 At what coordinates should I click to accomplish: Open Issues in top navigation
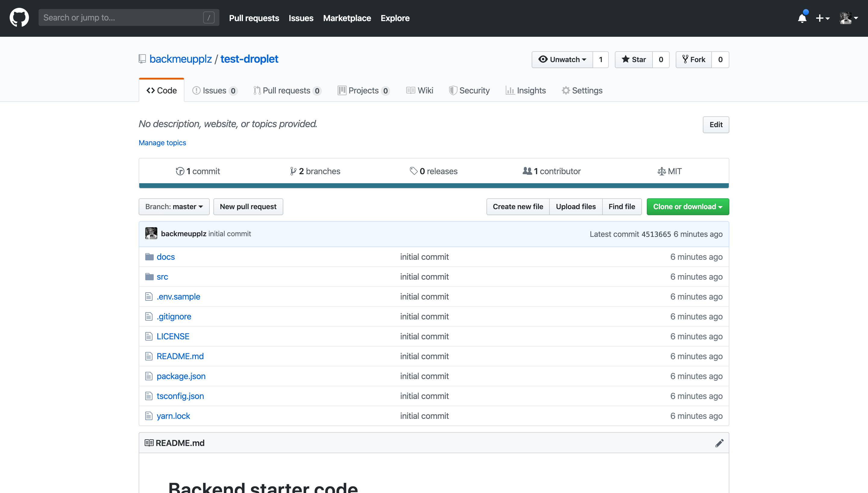coord(301,18)
